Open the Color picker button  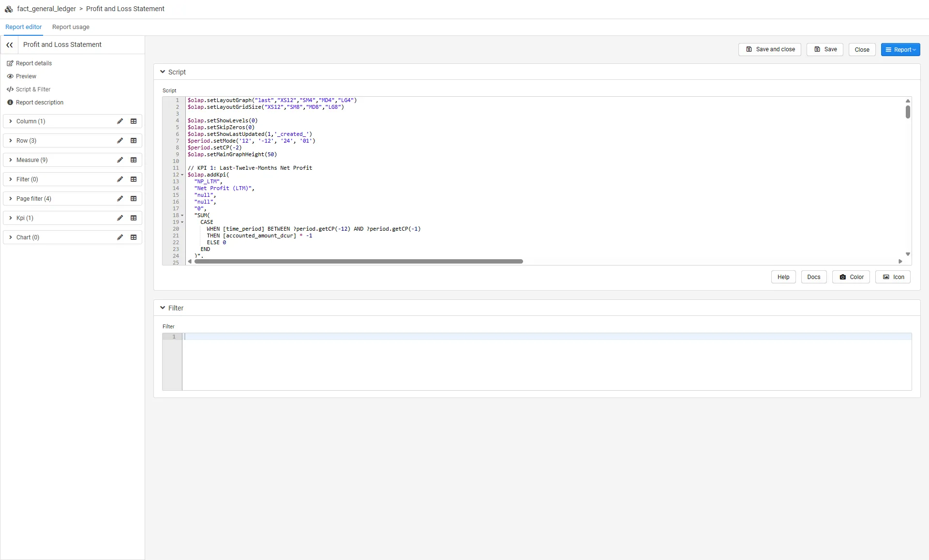(851, 277)
